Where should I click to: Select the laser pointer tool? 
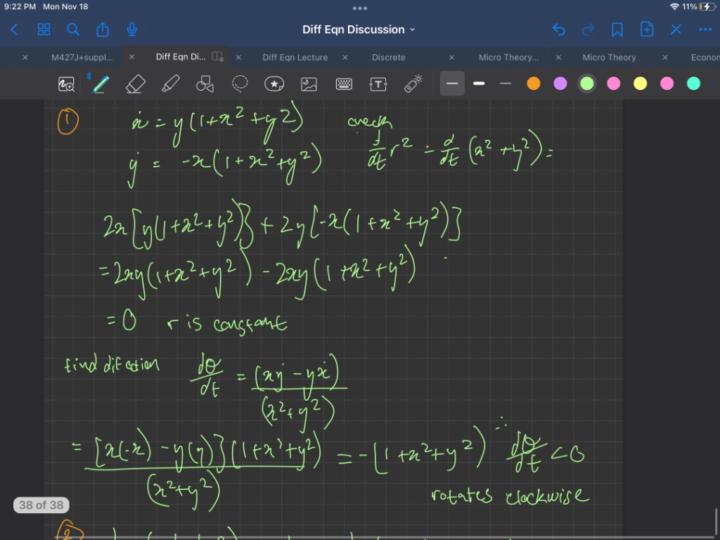pyautogui.click(x=413, y=84)
